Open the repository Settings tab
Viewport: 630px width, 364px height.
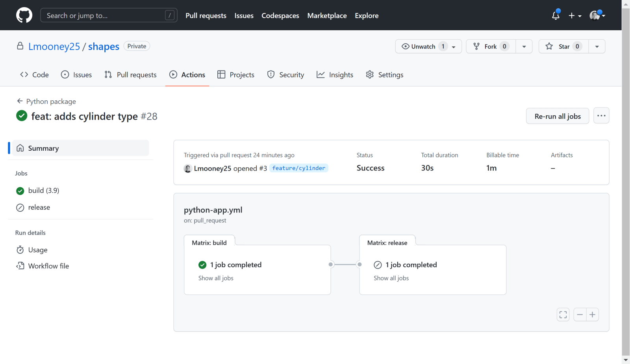(x=385, y=75)
